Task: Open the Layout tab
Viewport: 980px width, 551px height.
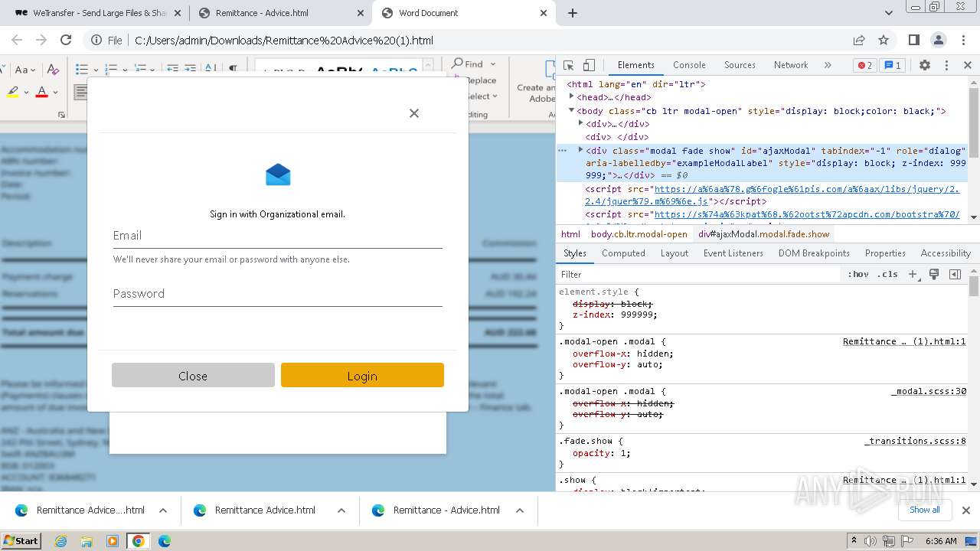Action: coord(675,253)
